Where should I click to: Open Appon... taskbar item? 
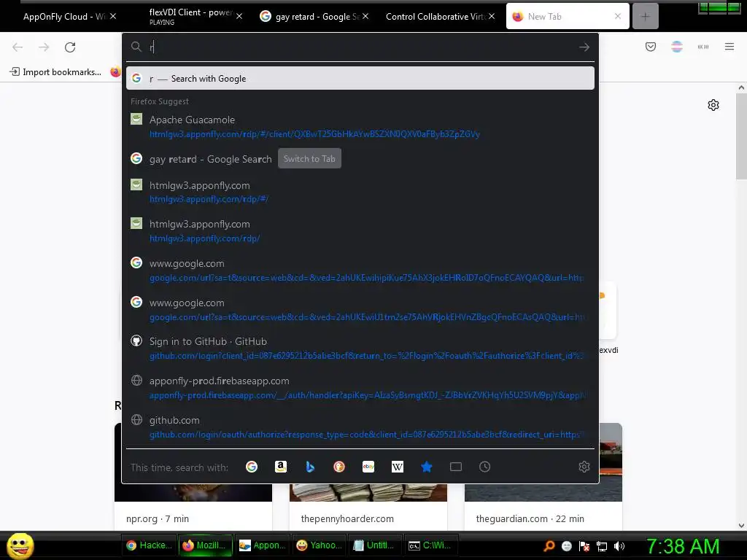(x=263, y=545)
